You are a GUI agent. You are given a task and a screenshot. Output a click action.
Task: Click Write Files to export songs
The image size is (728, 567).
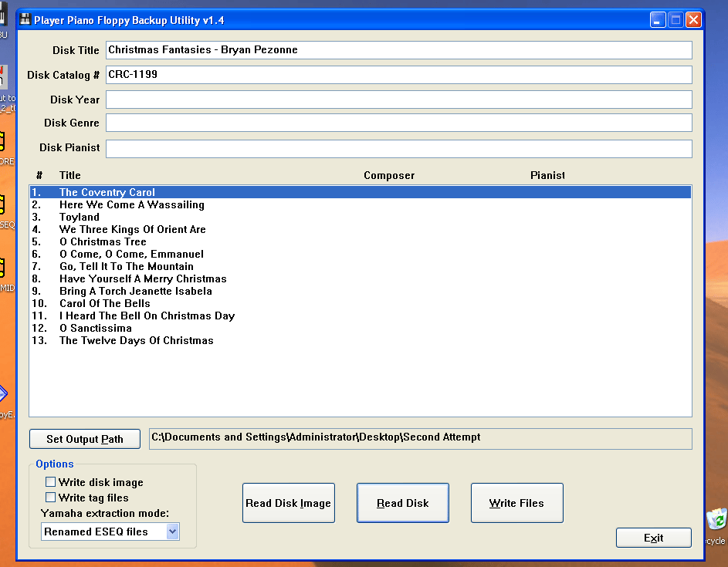pos(516,502)
